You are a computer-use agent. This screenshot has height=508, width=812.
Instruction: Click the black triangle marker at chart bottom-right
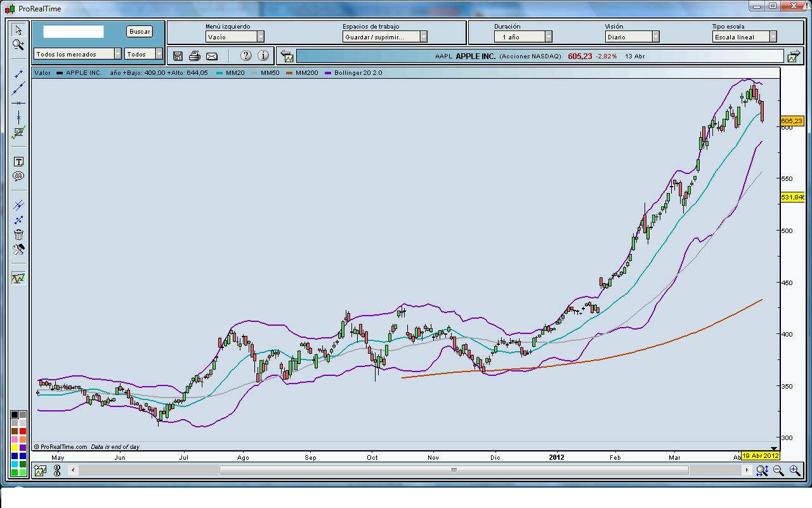[x=774, y=448]
